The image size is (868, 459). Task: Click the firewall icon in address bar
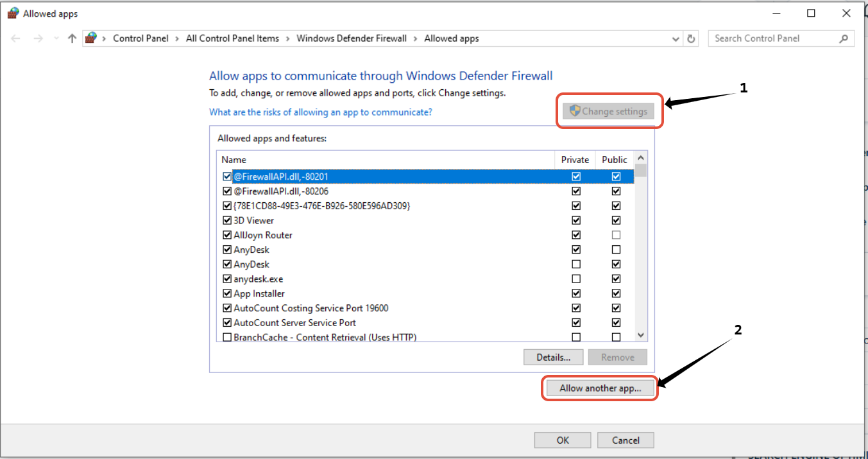pyautogui.click(x=91, y=39)
